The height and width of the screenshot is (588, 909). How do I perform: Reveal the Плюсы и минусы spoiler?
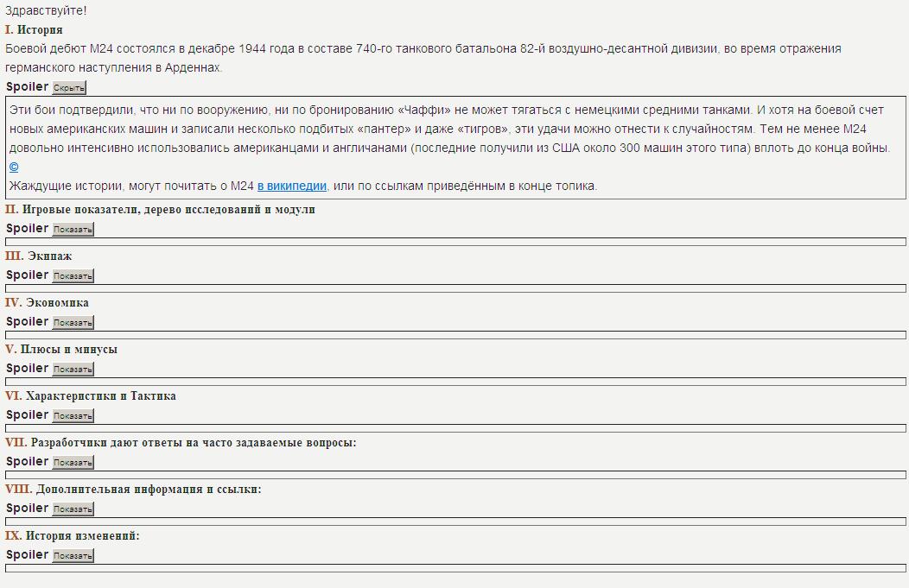pos(73,370)
